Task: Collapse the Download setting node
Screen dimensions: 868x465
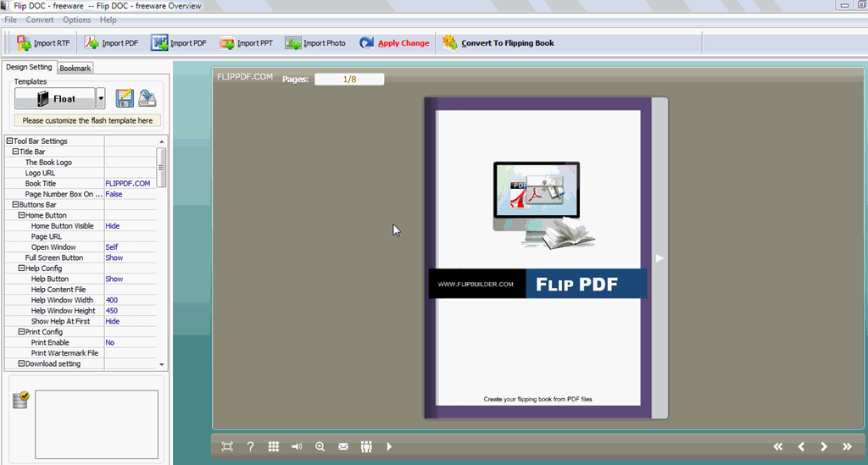Action: point(21,364)
